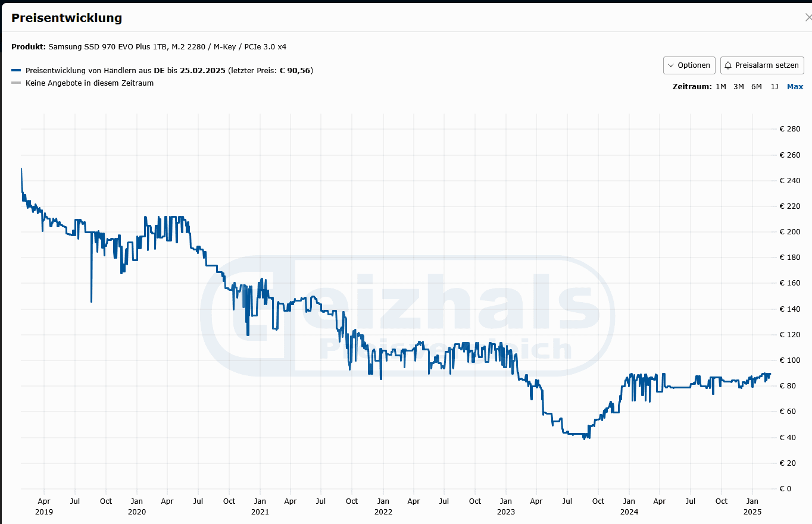
Task: Click the € 140 y-axis label
Action: tap(789, 309)
